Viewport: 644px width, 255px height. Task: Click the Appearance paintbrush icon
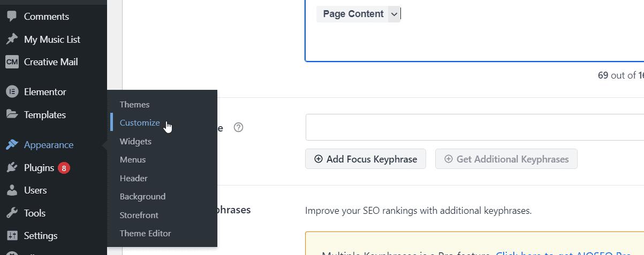coord(12,145)
